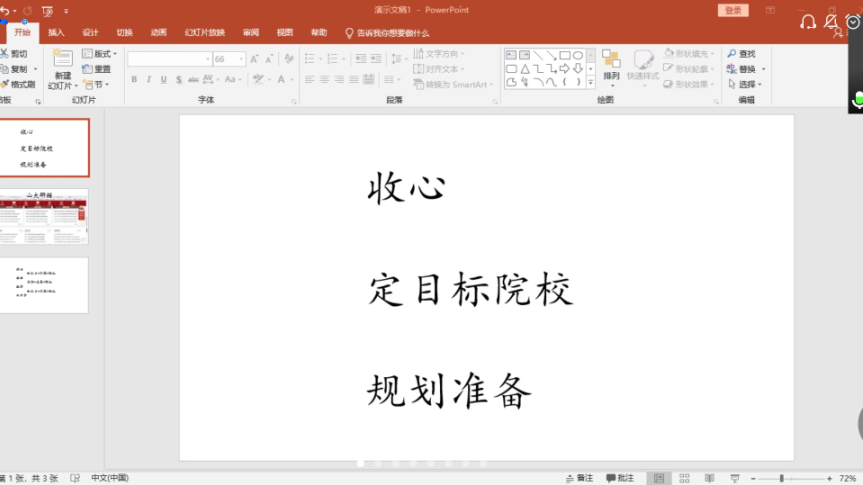863x485 pixels.
Task: Click the 登录 (Sign in) button
Action: click(733, 10)
